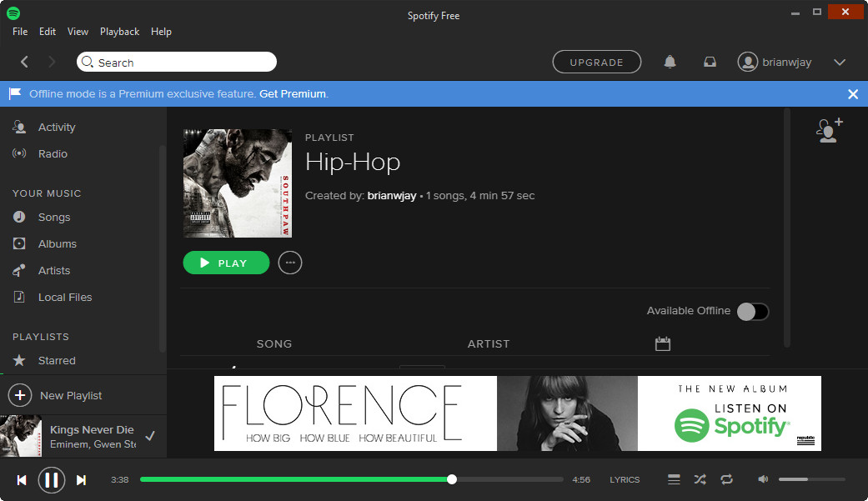Click in the Search field

pyautogui.click(x=177, y=62)
